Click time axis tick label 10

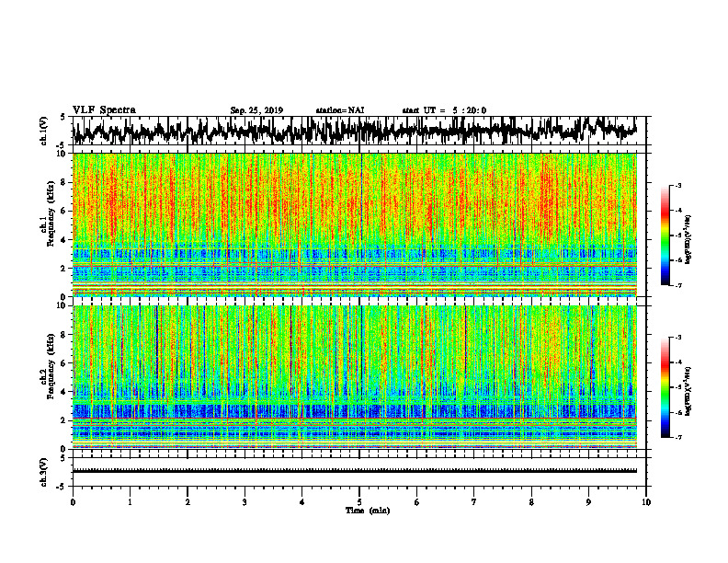click(x=646, y=502)
